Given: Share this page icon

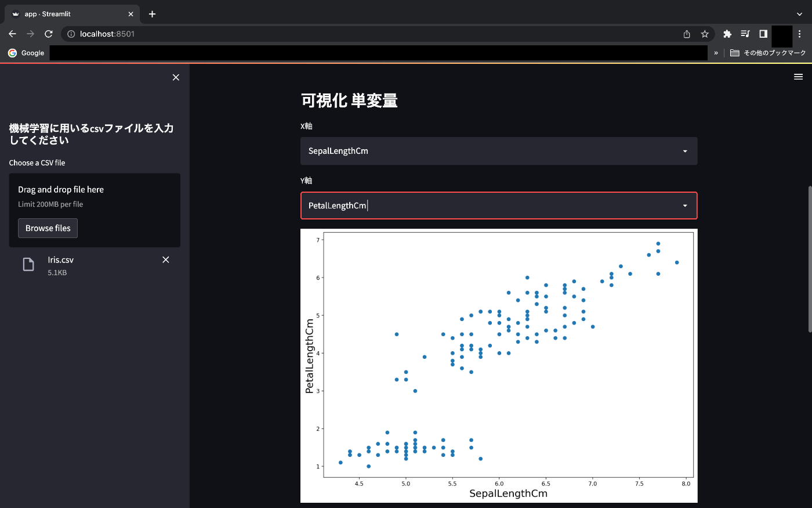Looking at the screenshot, I should (x=687, y=34).
